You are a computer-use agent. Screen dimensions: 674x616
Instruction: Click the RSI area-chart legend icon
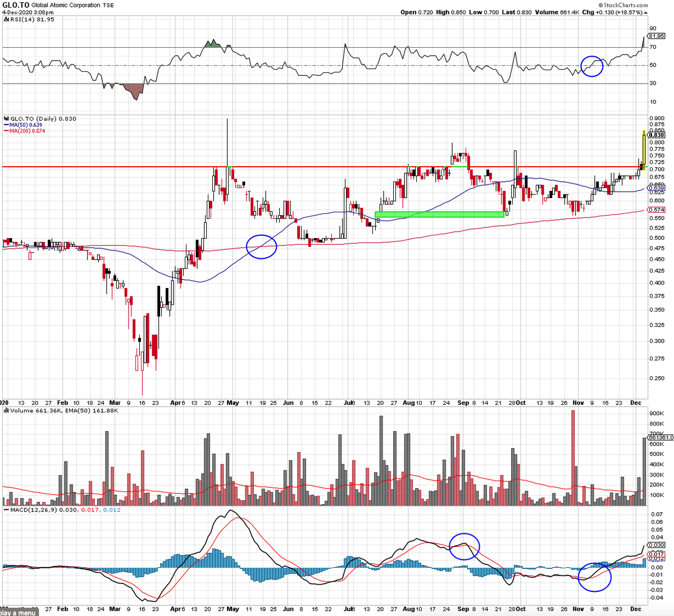point(7,20)
